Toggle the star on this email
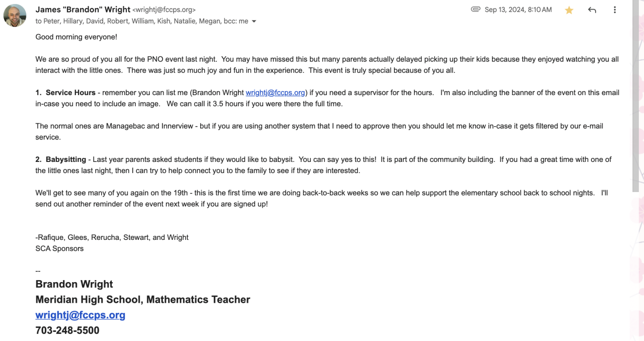Viewport: 644px width, 341px height. click(569, 10)
